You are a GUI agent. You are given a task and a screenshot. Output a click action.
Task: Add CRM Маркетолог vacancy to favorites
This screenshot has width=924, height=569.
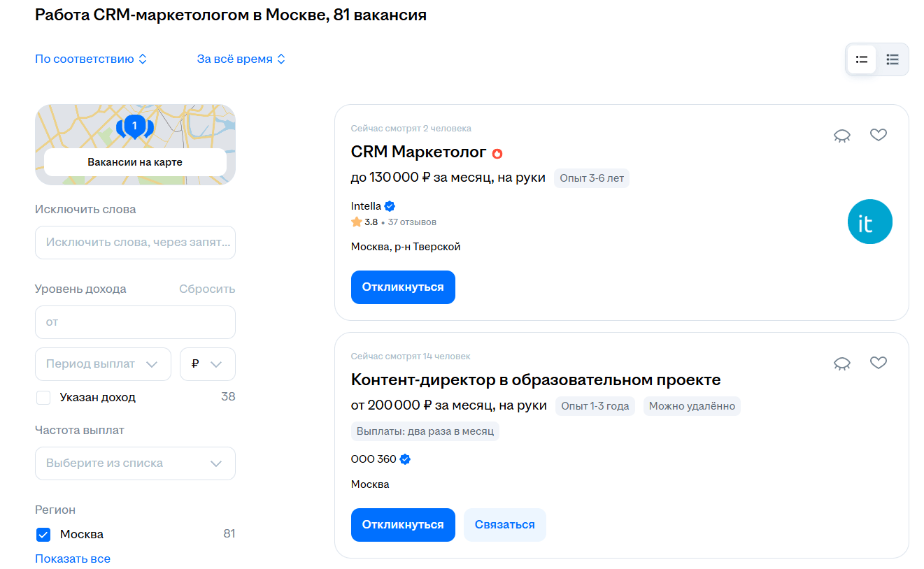tap(879, 135)
